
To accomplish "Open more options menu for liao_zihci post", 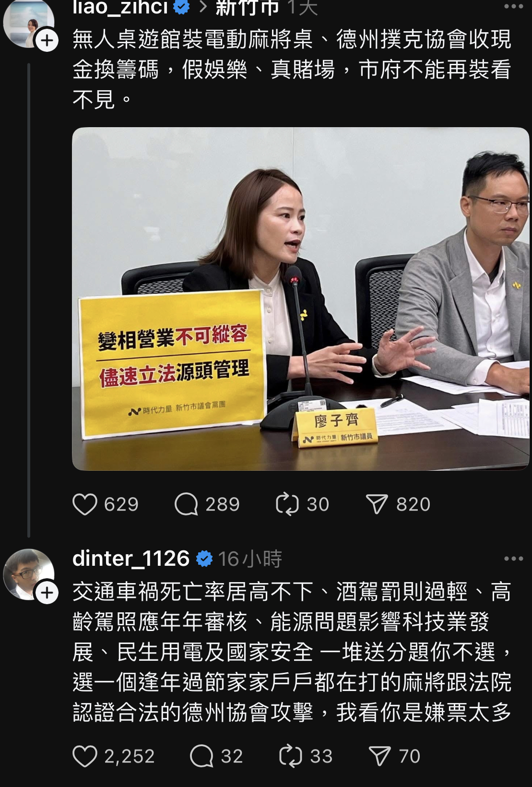I will [513, 7].
